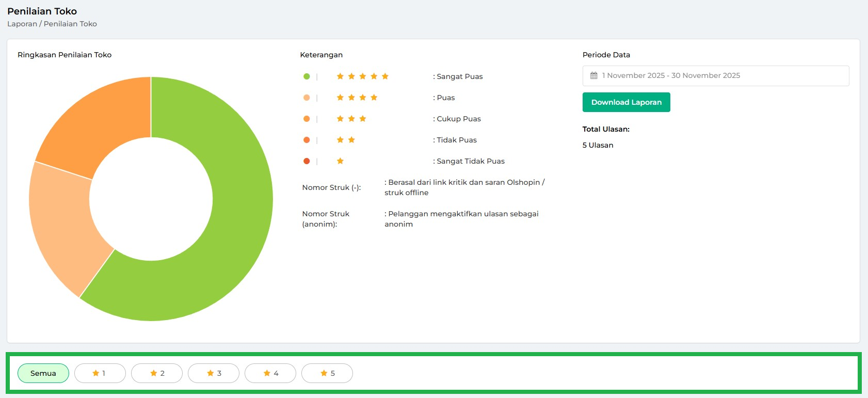
Task: Click the two-star row for Tidak Puas
Action: [346, 140]
